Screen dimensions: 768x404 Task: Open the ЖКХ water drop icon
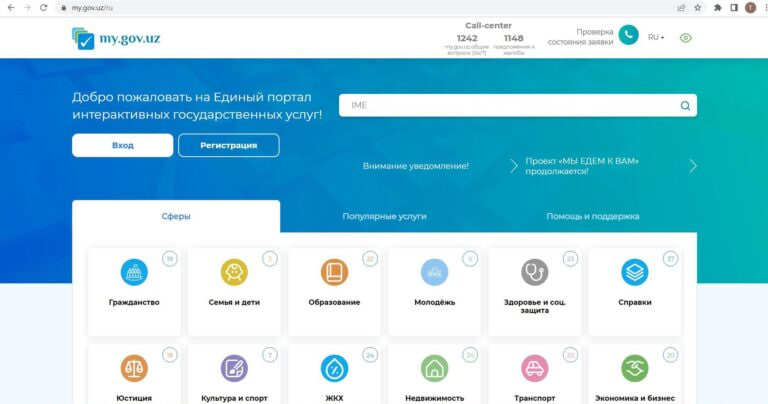tap(335, 368)
